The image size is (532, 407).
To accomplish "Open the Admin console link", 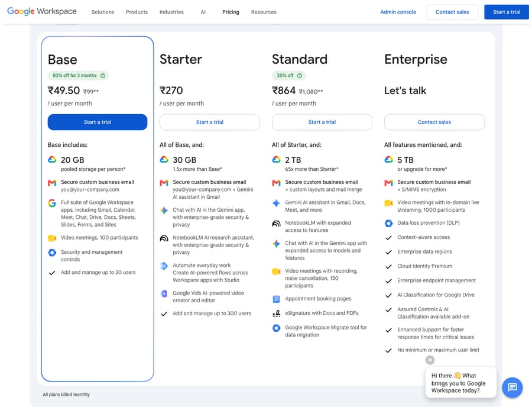I will pos(398,12).
